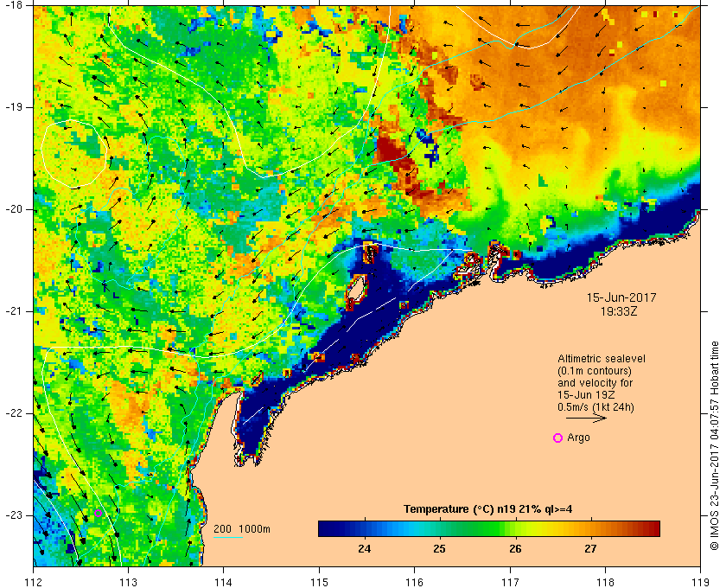Click the temperature color bar
726x588 pixels.
pyautogui.click(x=489, y=528)
